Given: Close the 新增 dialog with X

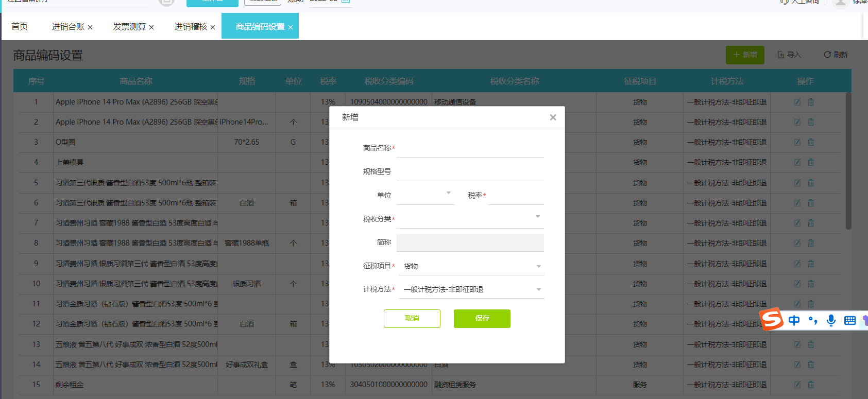Looking at the screenshot, I should (x=553, y=117).
